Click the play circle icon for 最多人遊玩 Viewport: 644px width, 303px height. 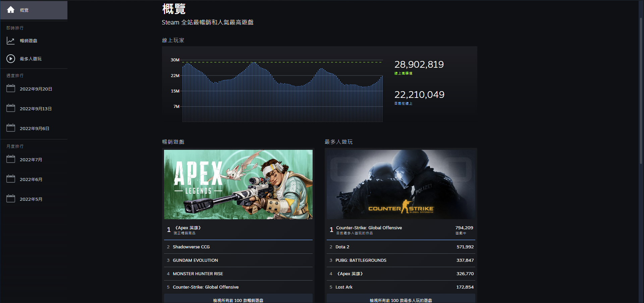click(11, 59)
